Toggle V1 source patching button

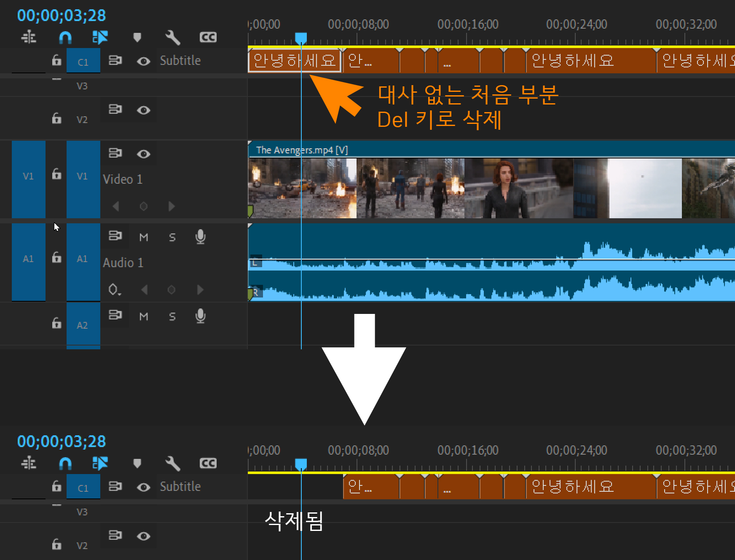[28, 179]
